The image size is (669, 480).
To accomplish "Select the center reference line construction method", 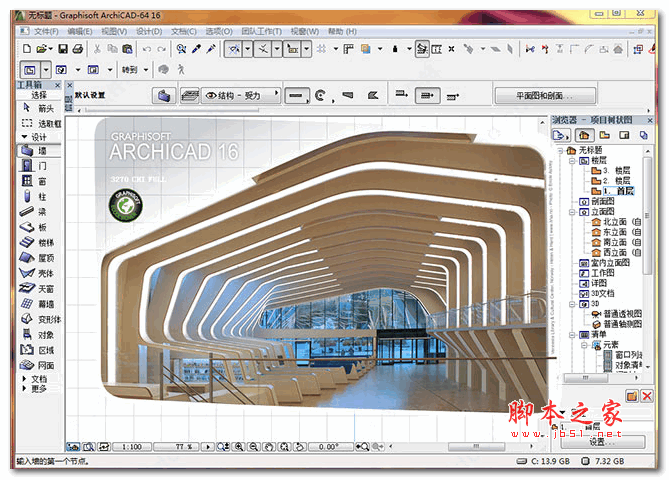I will click(427, 95).
